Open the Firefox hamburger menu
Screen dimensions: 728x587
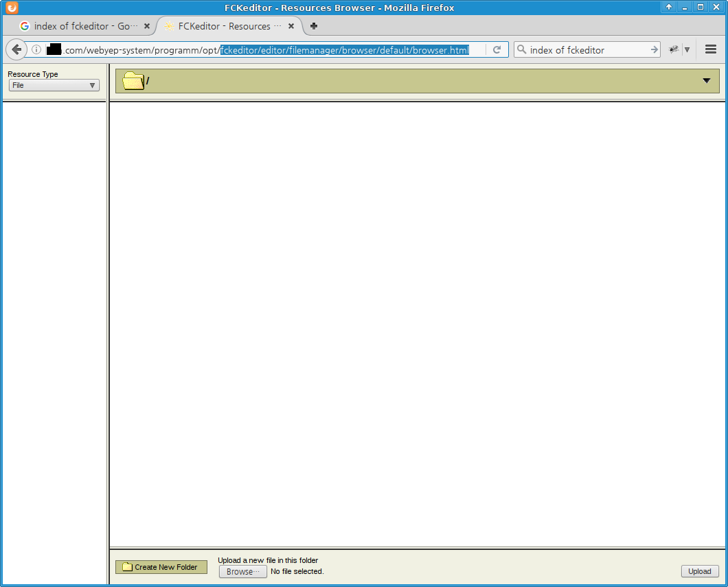(710, 49)
